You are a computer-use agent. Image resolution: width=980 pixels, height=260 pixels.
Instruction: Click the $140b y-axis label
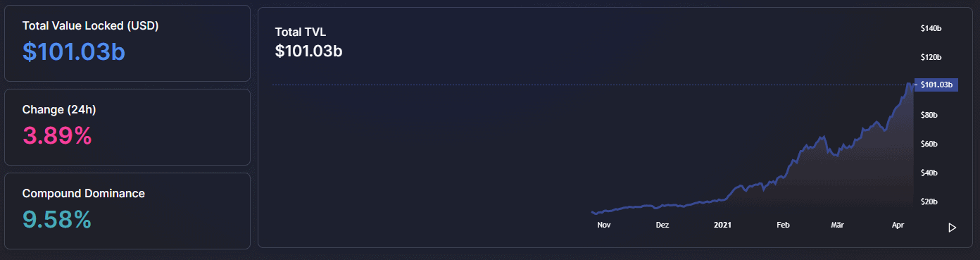click(931, 28)
